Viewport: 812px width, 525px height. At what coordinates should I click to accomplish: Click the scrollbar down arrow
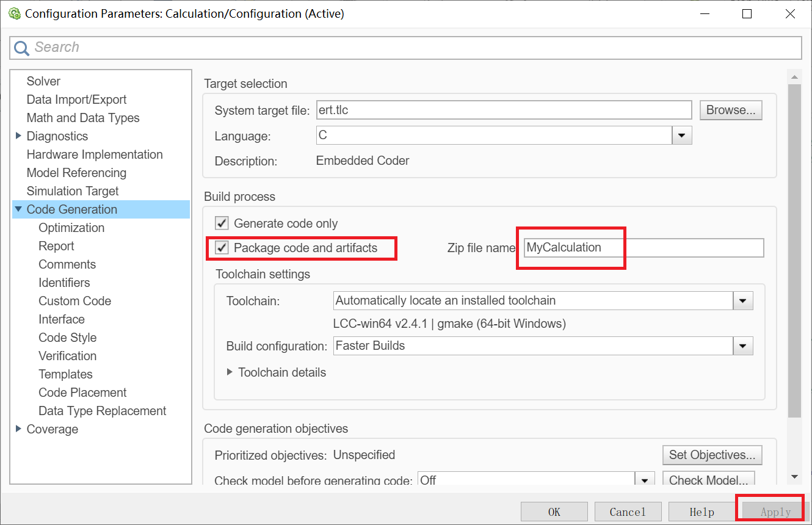coord(794,477)
